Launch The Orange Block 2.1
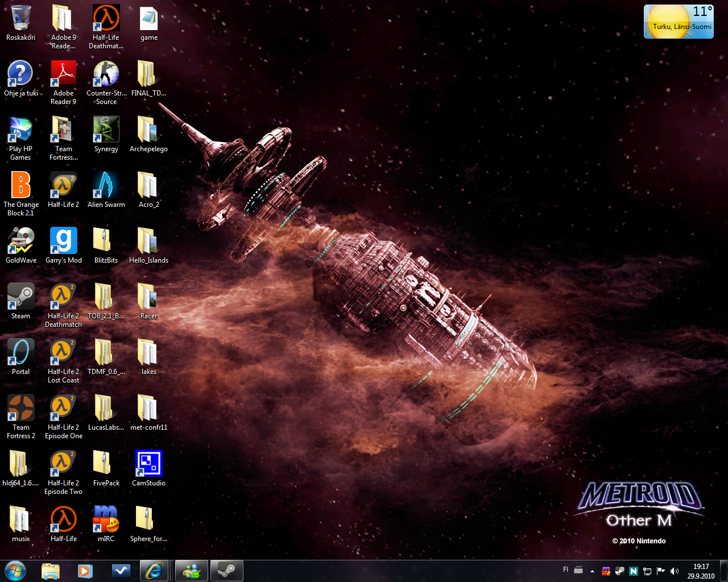 [21, 194]
